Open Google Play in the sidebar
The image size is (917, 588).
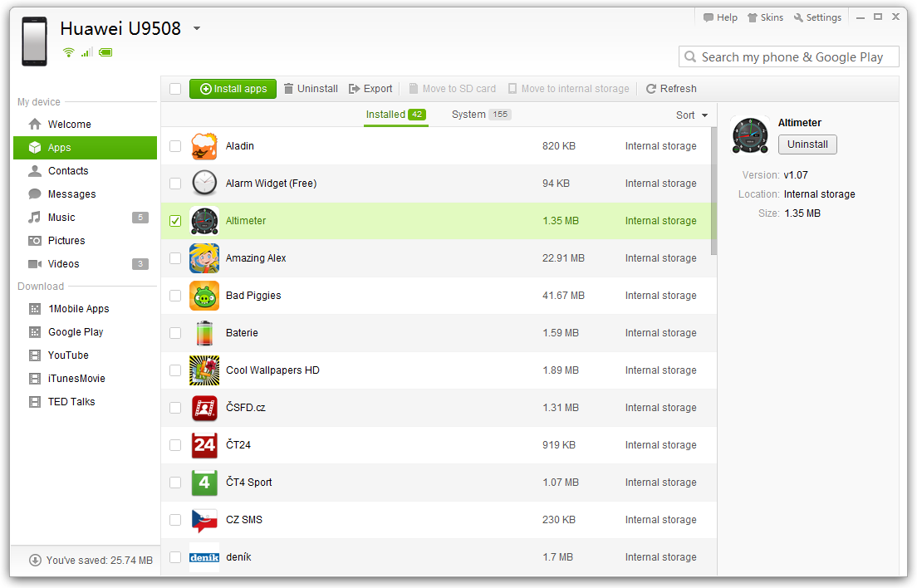coord(86,332)
